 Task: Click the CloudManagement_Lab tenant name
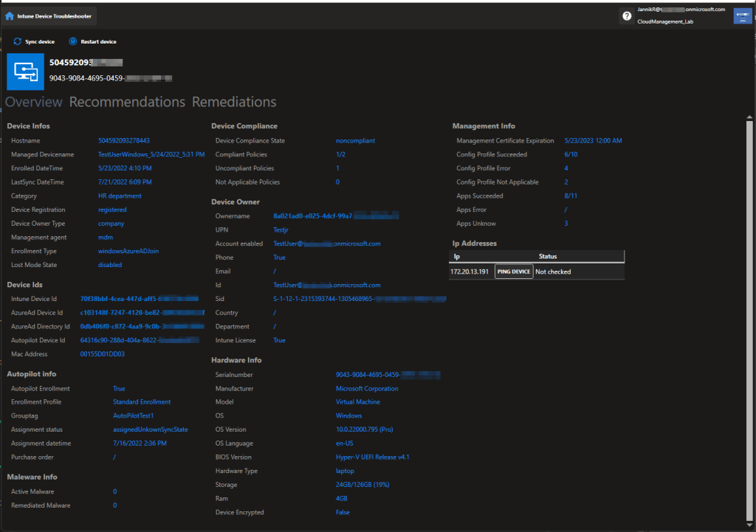(664, 22)
